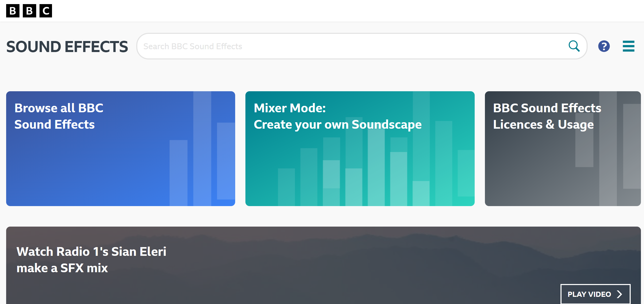Viewport: 644px width, 304px height.
Task: Click 'Licences & Usage' title text
Action: click(x=543, y=125)
